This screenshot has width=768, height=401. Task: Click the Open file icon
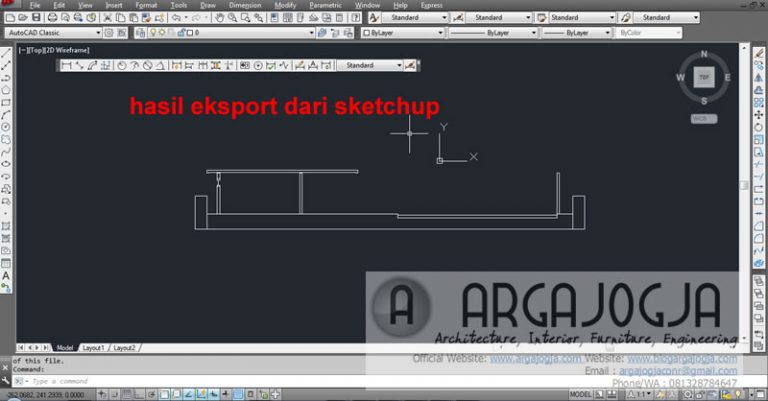click(x=23, y=18)
